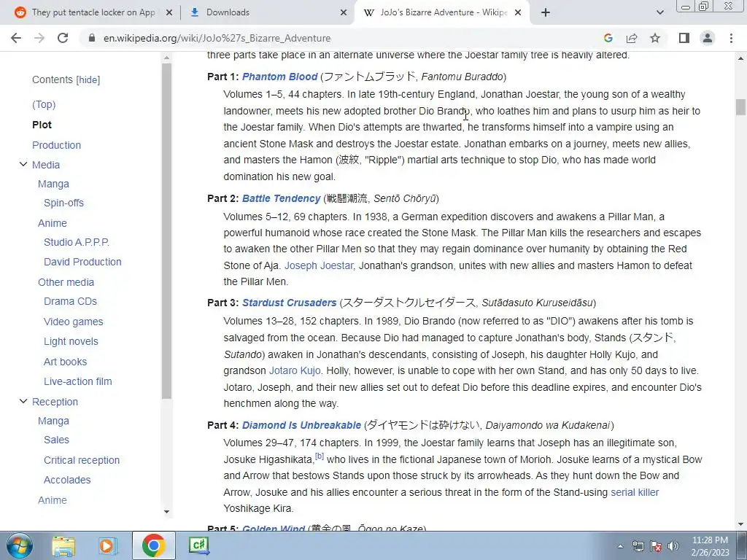Open the Phantom Blood article link
The width and height of the screenshot is (747, 560).
click(x=279, y=77)
